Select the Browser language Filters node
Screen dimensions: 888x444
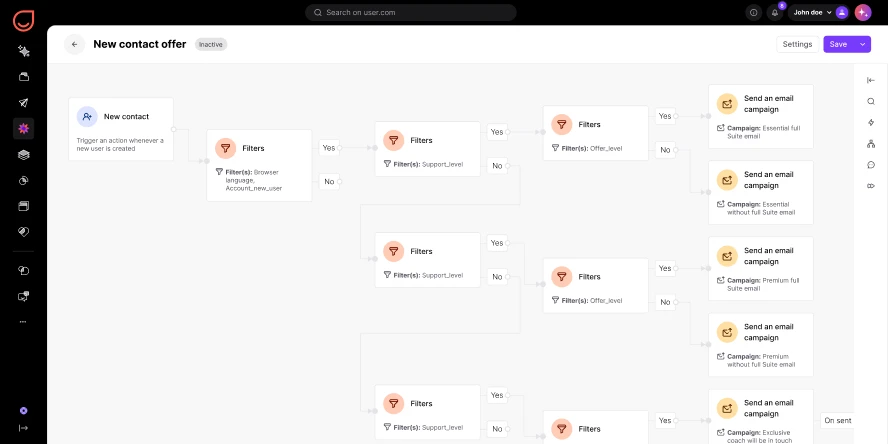259,165
